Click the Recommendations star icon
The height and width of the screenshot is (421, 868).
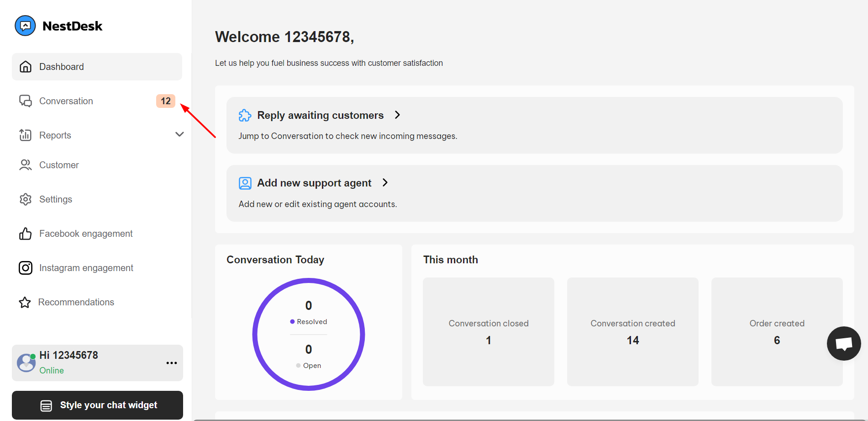pos(25,302)
